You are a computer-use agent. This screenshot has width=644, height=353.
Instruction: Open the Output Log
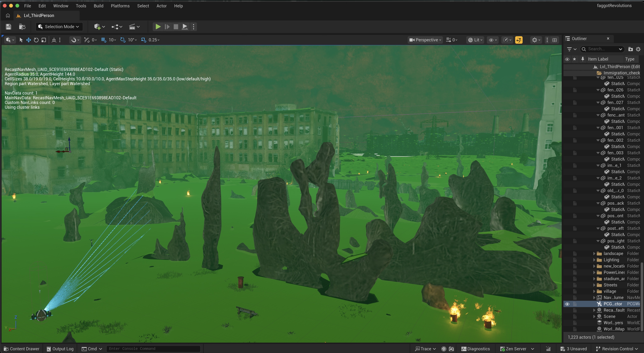click(60, 349)
